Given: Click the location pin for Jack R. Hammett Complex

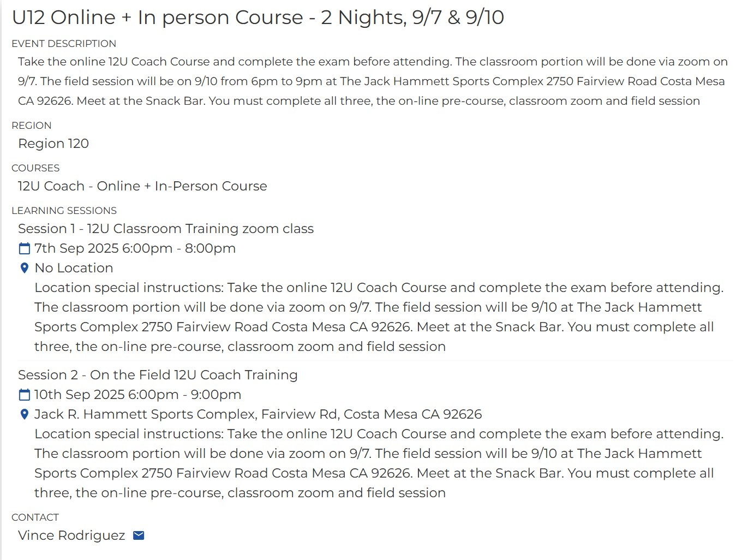Looking at the screenshot, I should 24,414.
